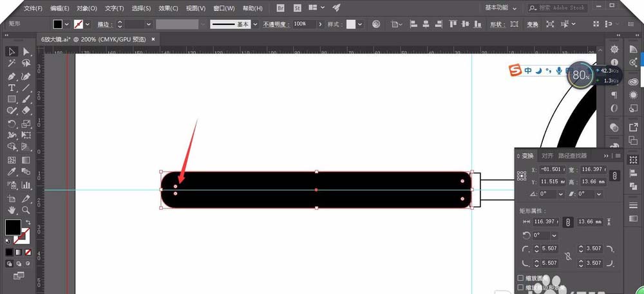Click the large fill color swatch in toolbox
The height and width of the screenshot is (294, 644).
point(13,227)
